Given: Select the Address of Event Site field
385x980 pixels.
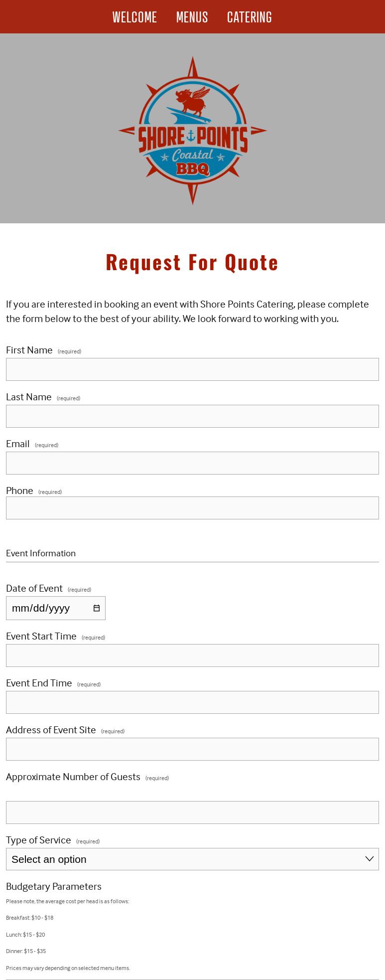Looking at the screenshot, I should click(x=192, y=749).
